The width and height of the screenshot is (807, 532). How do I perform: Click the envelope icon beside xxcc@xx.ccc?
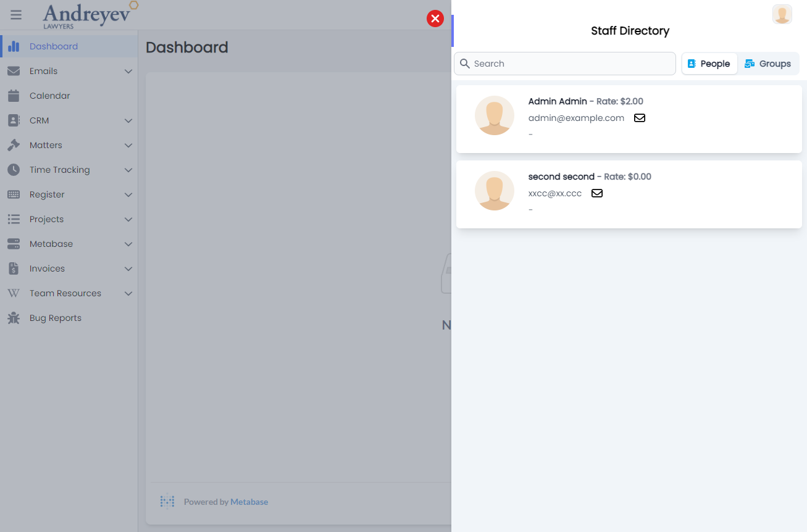(597, 193)
